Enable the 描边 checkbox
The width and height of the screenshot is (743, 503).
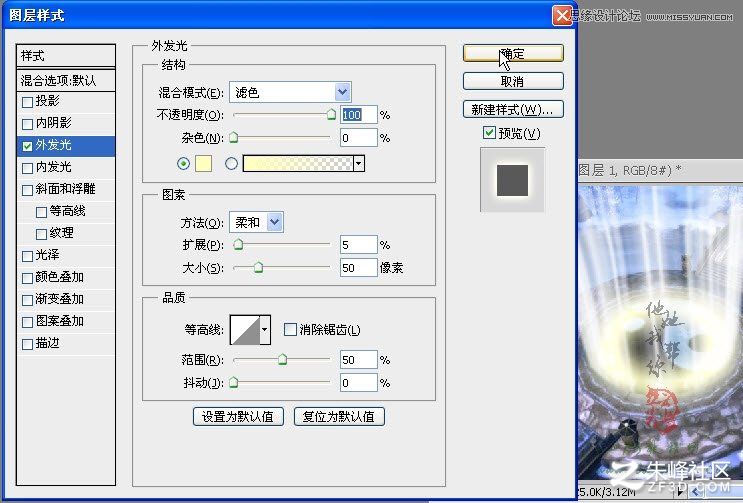27,344
